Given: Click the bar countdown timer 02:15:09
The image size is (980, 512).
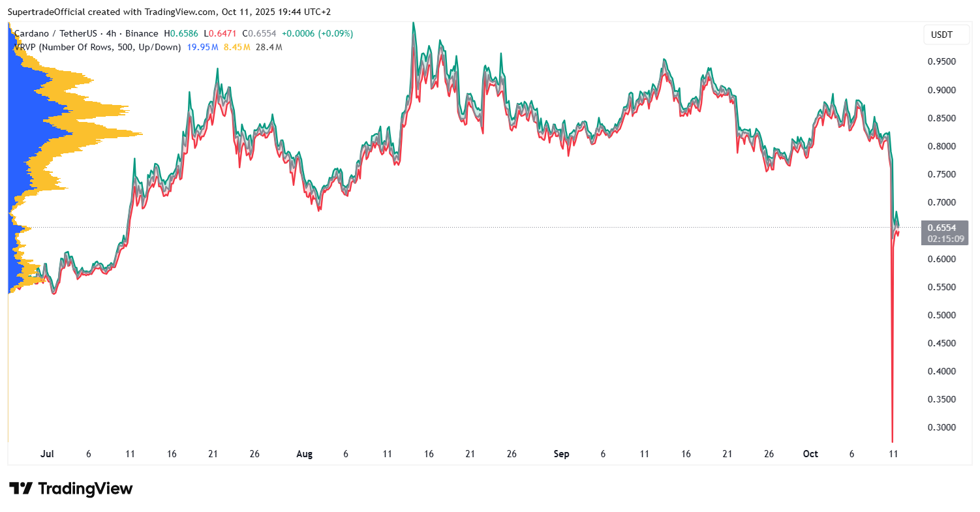Looking at the screenshot, I should click(944, 239).
